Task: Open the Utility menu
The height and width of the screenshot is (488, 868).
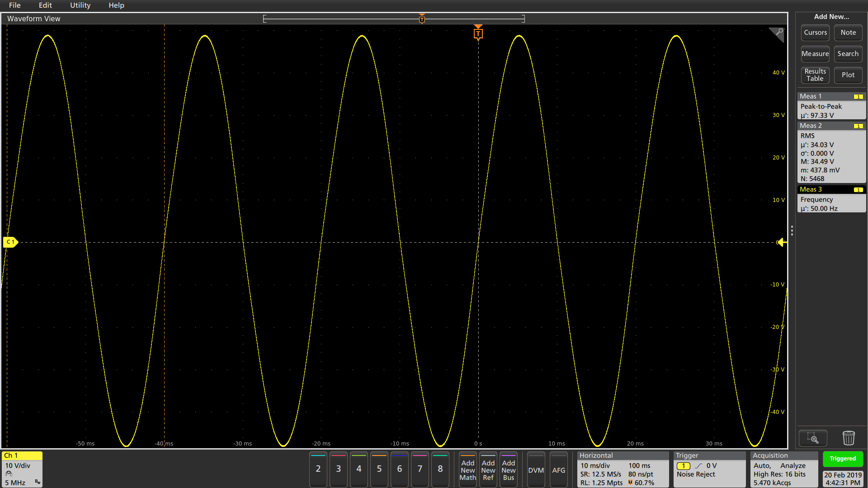Action: (x=80, y=5)
